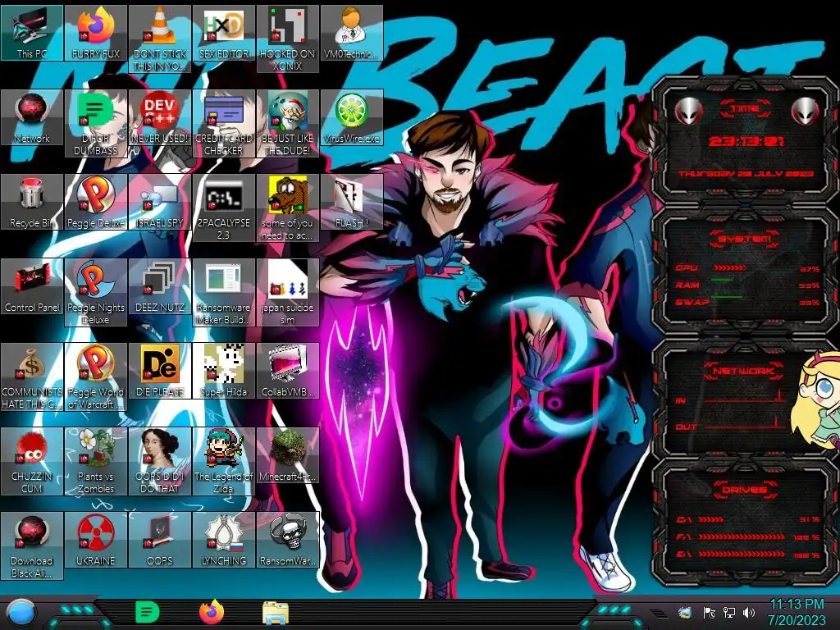Viewport: 840px width, 630px height.
Task: Click the DRIVES gadget header
Action: point(743,490)
